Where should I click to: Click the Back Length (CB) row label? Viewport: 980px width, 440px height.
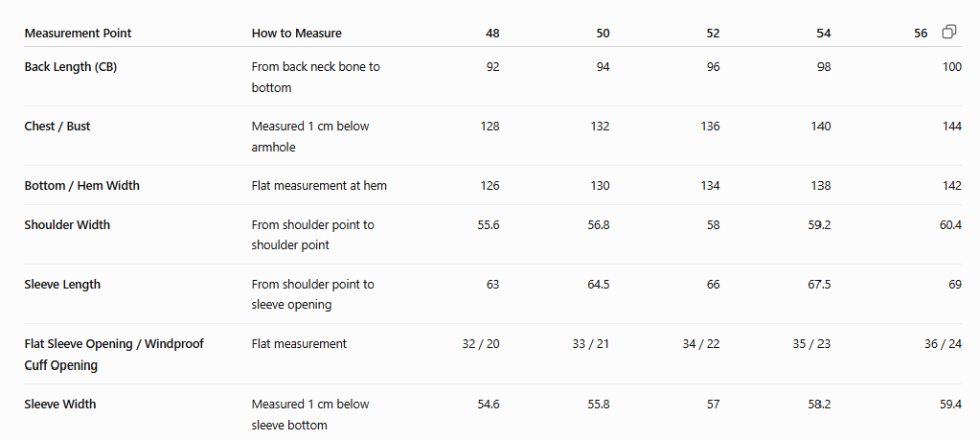(x=71, y=67)
